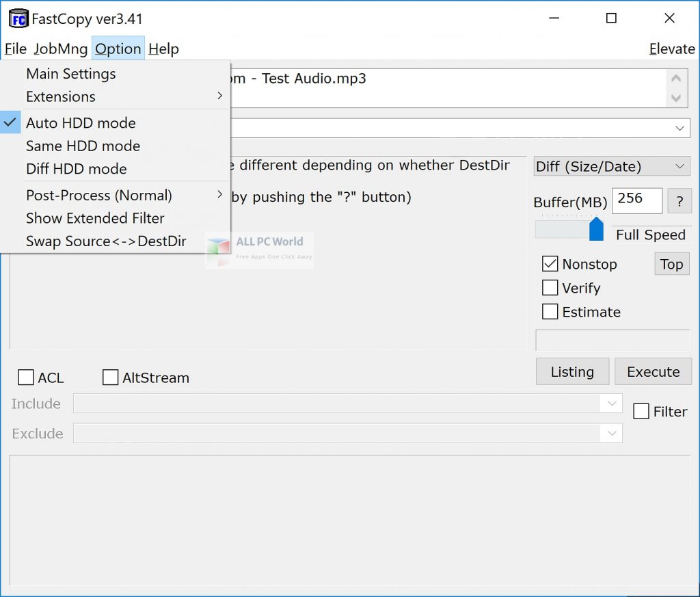Open the DestDir dropdown arrow
The image size is (700, 597).
pos(679,128)
